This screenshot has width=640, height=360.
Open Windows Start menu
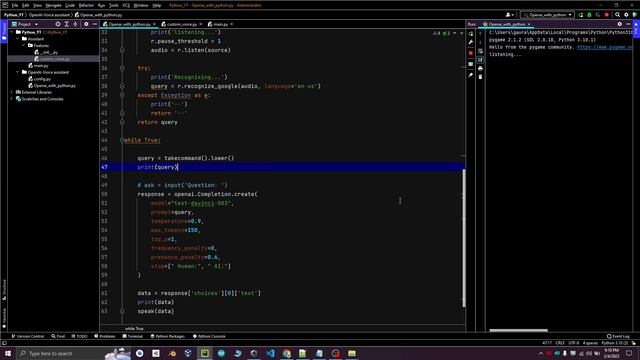8,353
